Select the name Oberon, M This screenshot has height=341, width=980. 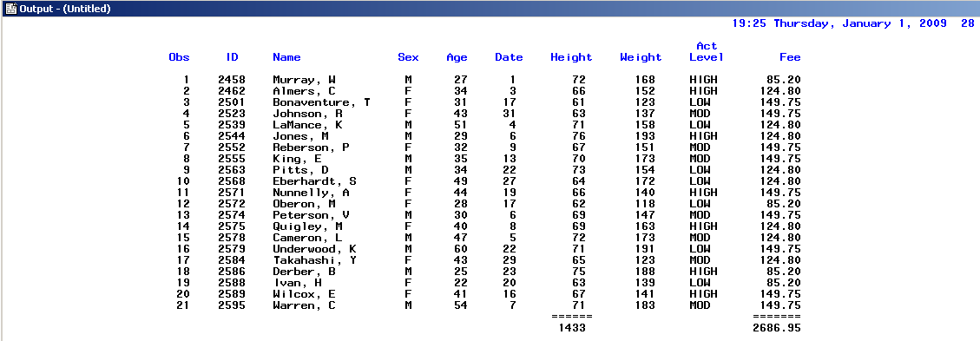coord(305,204)
